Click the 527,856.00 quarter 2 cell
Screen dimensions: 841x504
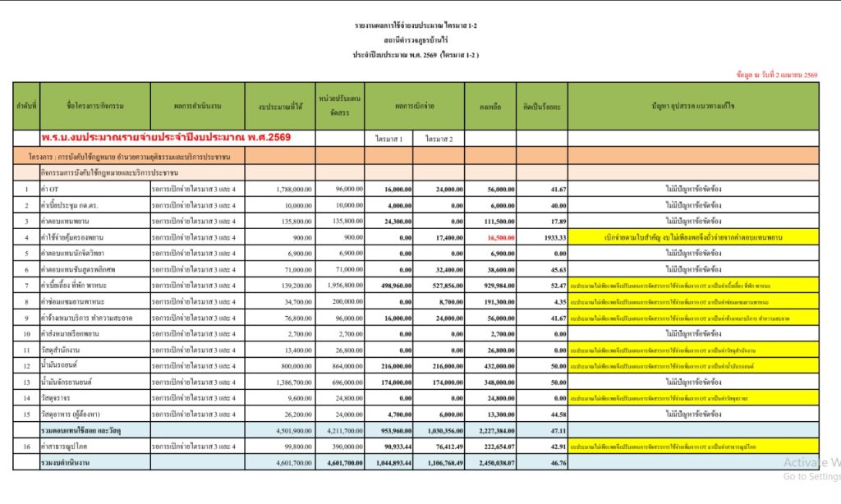click(439, 286)
